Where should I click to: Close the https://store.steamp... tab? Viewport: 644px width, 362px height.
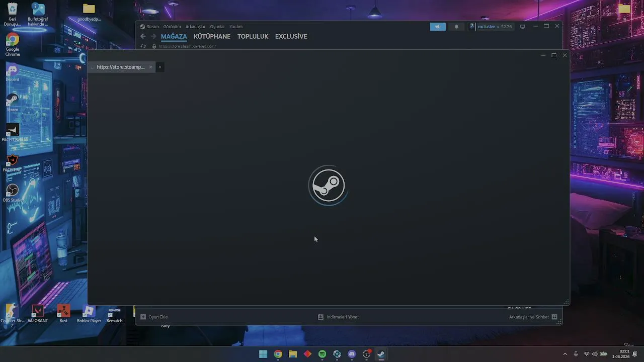150,67
